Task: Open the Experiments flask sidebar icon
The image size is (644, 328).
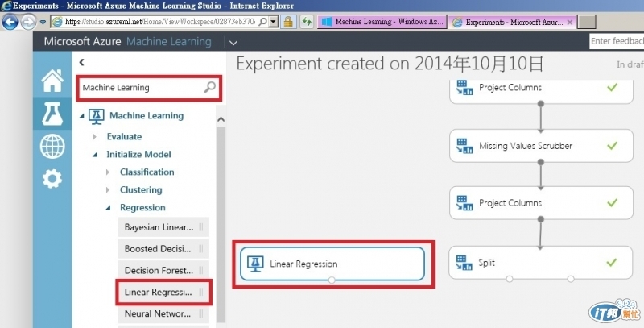Action: coord(52,114)
